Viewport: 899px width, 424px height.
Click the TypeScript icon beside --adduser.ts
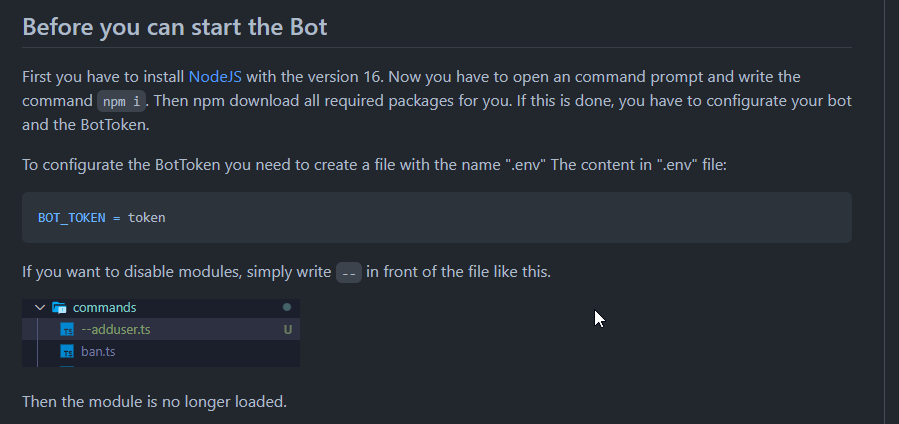click(67, 330)
